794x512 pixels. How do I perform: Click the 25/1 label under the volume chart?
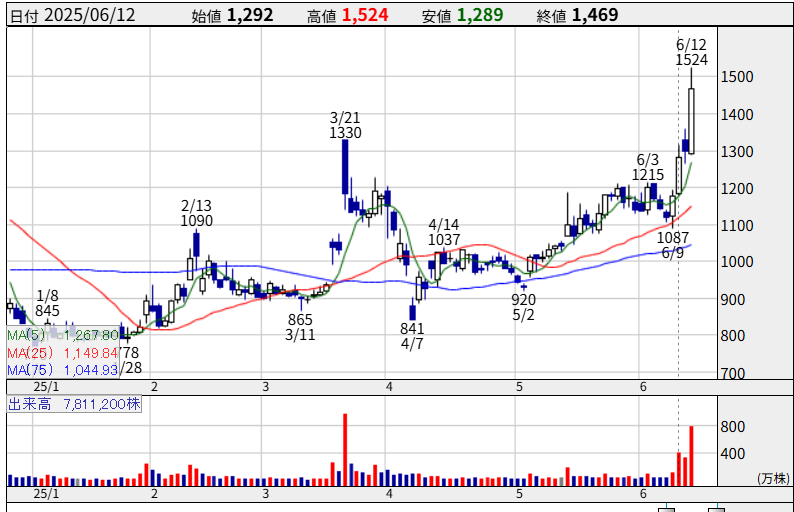point(46,494)
